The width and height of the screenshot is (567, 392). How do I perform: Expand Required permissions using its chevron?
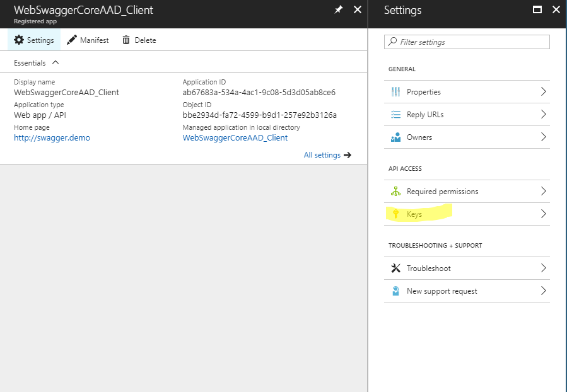[543, 191]
